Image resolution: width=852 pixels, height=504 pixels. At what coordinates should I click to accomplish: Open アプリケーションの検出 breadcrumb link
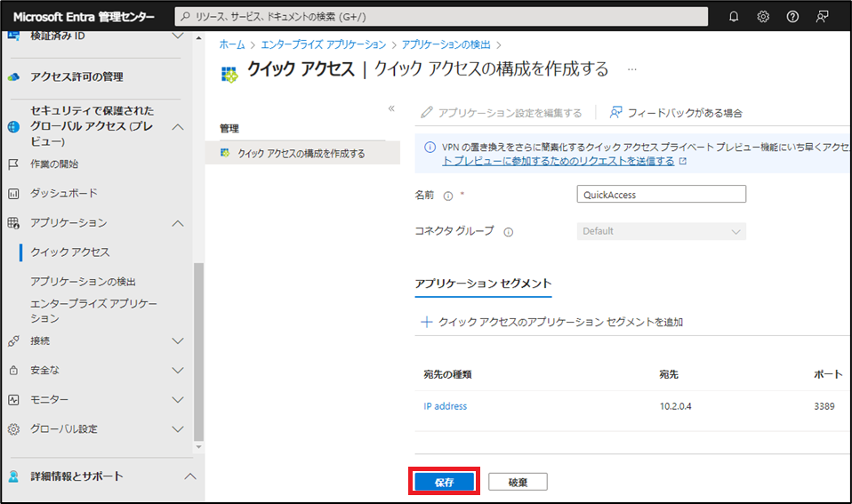point(446,44)
